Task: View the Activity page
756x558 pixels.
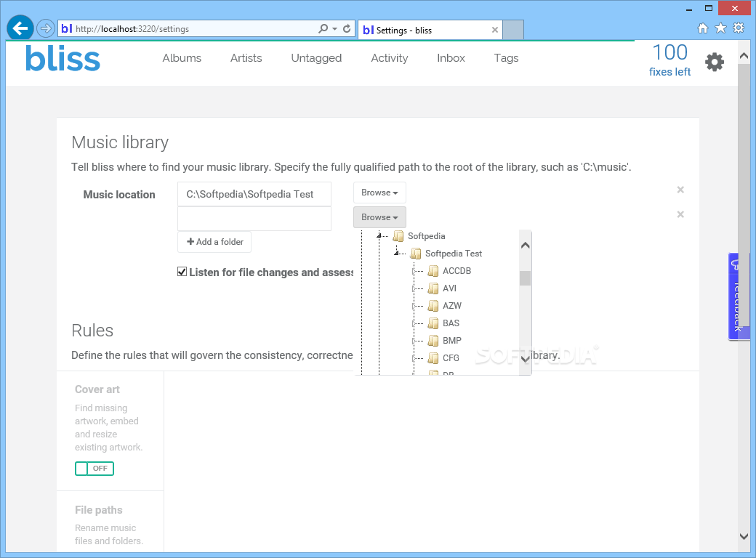Action: 389,58
